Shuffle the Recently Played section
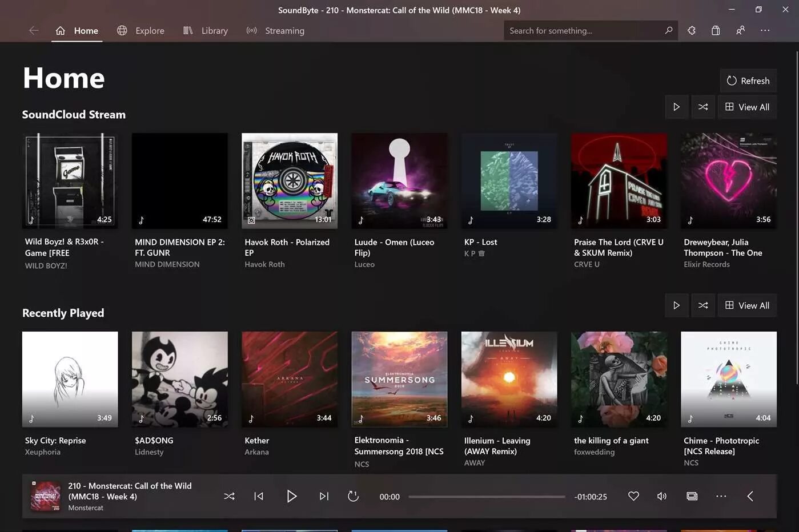 pyautogui.click(x=703, y=305)
